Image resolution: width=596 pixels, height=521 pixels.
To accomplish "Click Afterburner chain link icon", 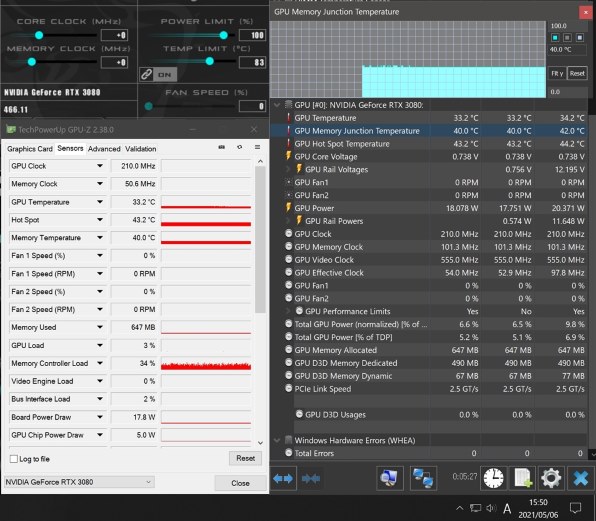I will tap(146, 74).
